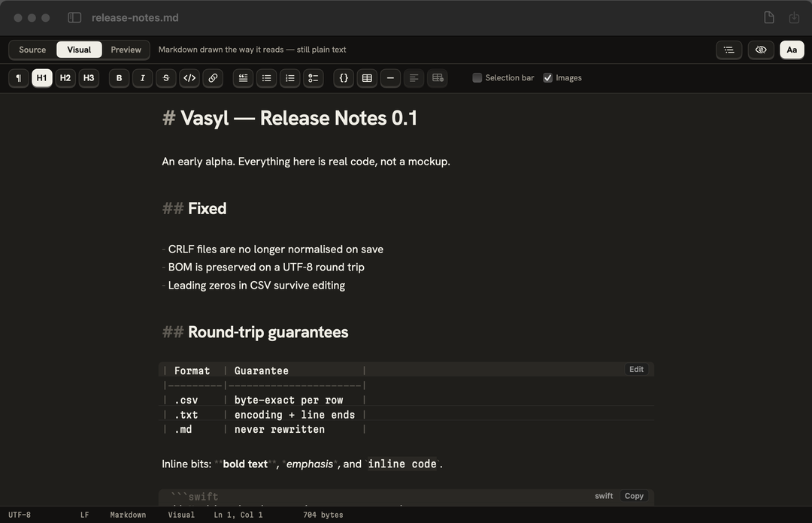The width and height of the screenshot is (812, 523).
Task: Toggle the Aa typography button
Action: [x=792, y=50]
